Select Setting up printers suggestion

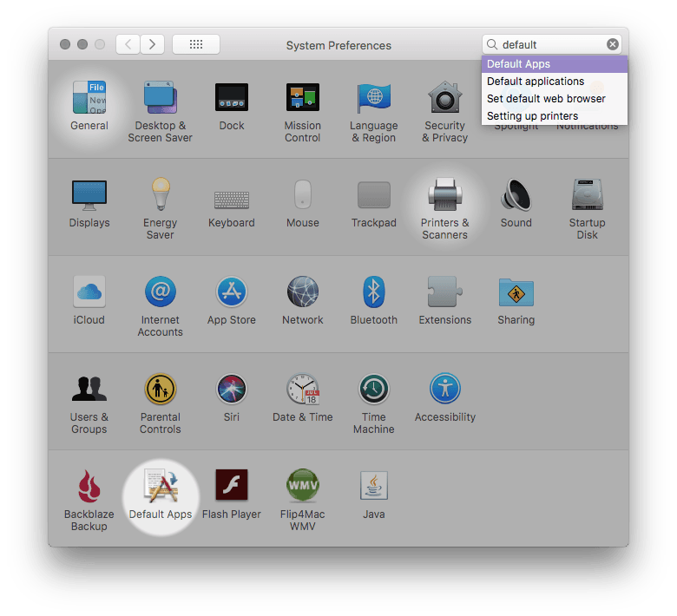click(555, 115)
